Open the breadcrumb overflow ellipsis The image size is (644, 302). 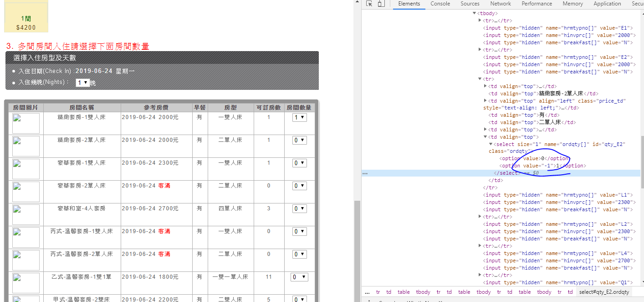pos(367,292)
